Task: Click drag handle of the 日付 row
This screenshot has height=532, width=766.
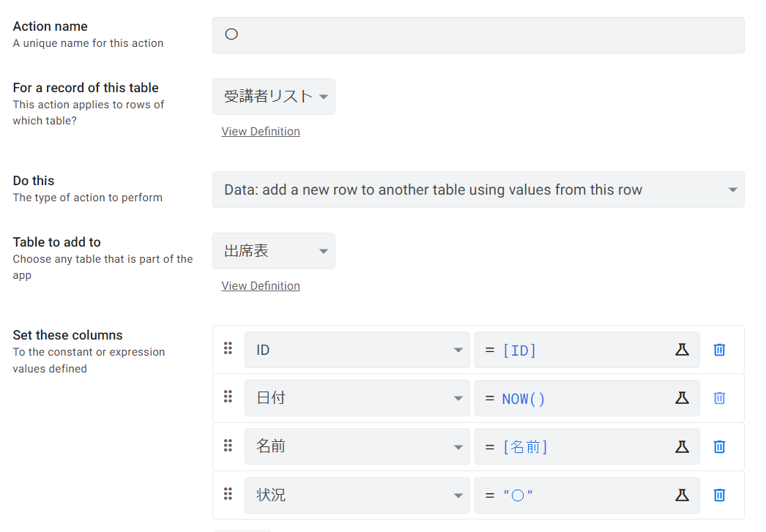Action: click(228, 397)
